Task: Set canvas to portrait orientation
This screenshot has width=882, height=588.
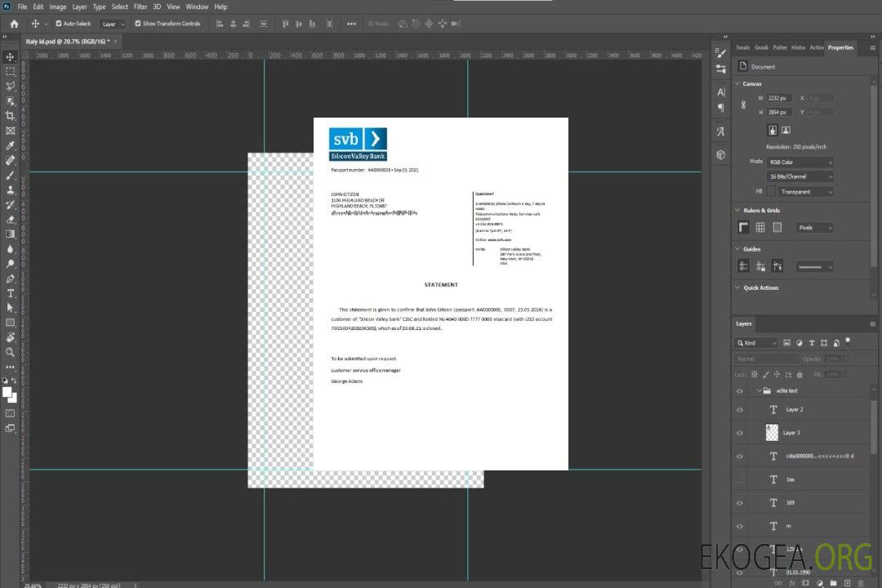Action: pos(773,131)
